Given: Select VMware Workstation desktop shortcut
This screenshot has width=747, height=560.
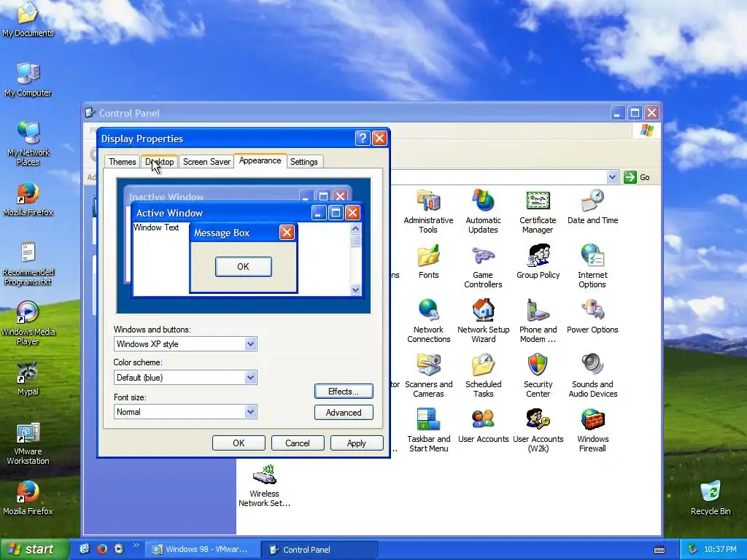Looking at the screenshot, I should [28, 444].
